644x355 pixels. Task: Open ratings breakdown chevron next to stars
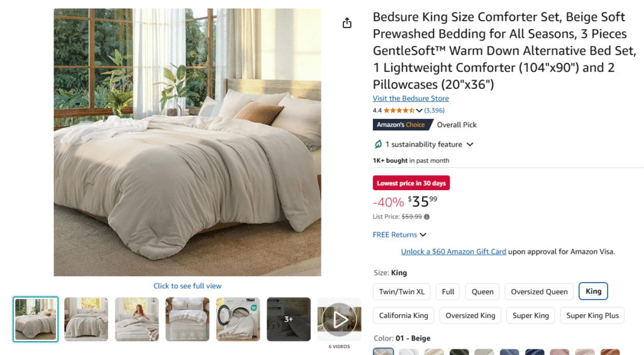[x=419, y=110]
